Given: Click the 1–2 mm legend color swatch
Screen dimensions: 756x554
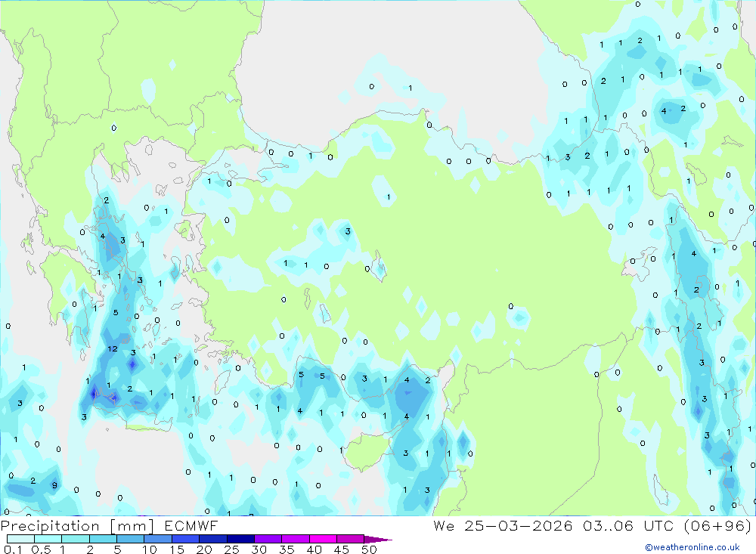Looking at the screenshot, I should (76, 539).
